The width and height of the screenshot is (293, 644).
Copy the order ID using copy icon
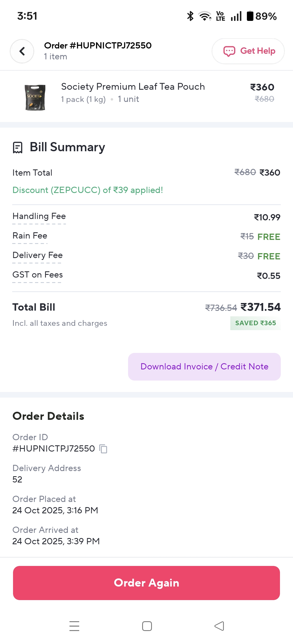pyautogui.click(x=103, y=449)
